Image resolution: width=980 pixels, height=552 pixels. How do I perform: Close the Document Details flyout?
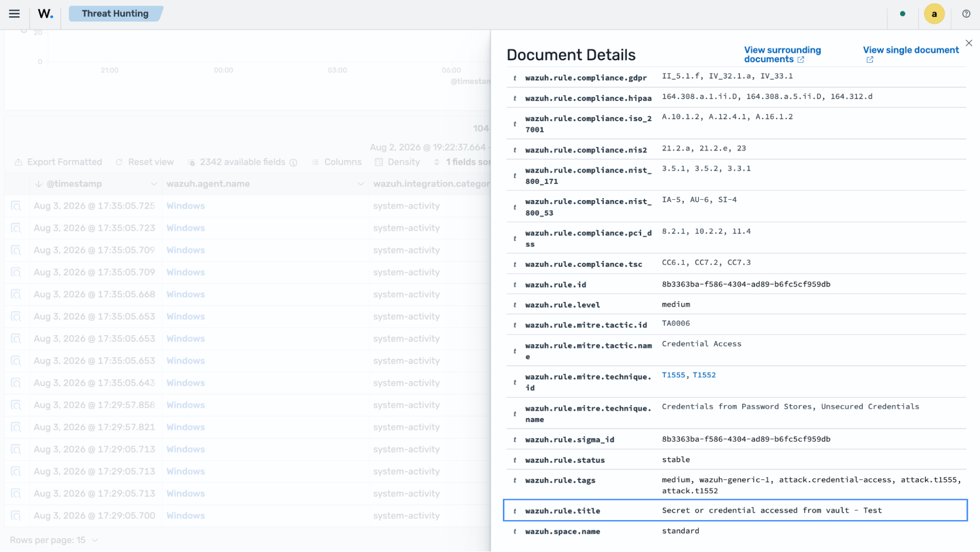click(969, 43)
